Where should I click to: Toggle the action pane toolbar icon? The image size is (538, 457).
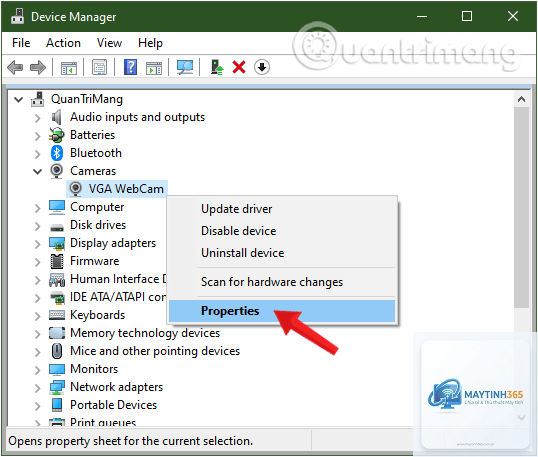pyautogui.click(x=154, y=68)
